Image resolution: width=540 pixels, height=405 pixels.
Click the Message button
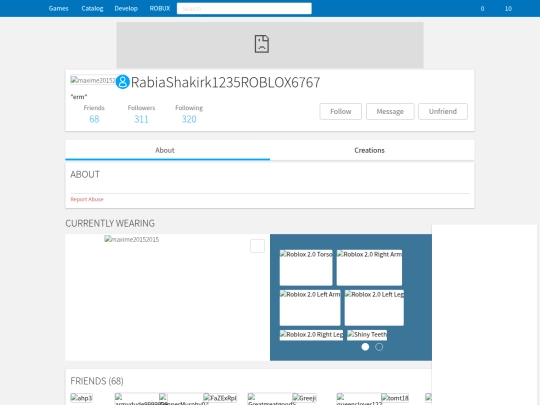390,112
